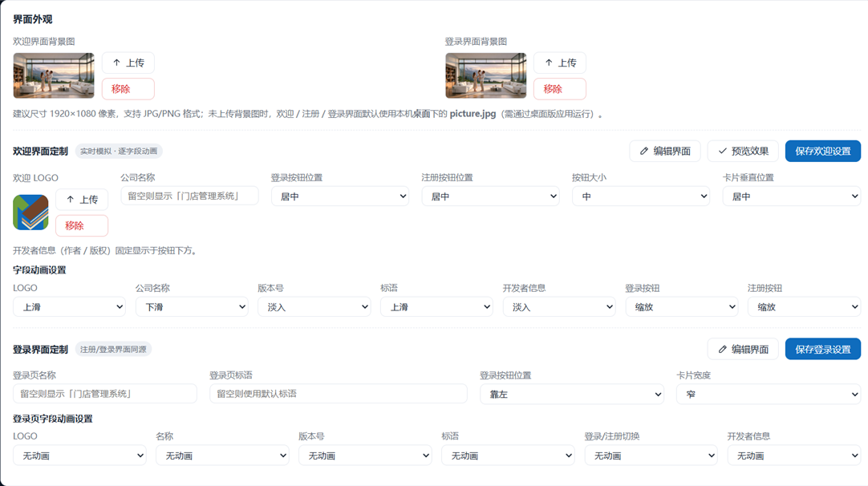Click the 注册/登录界面同源 tag

(113, 350)
